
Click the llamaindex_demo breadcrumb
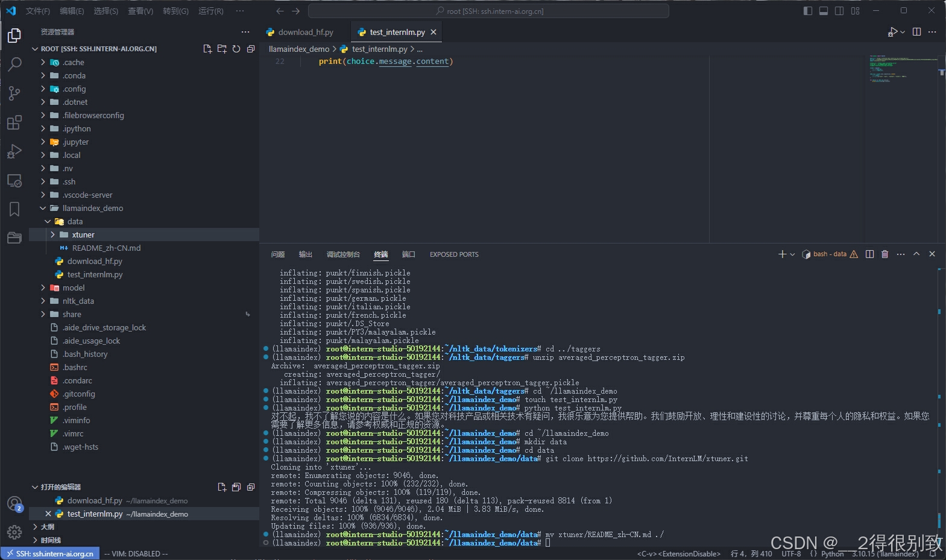point(299,49)
